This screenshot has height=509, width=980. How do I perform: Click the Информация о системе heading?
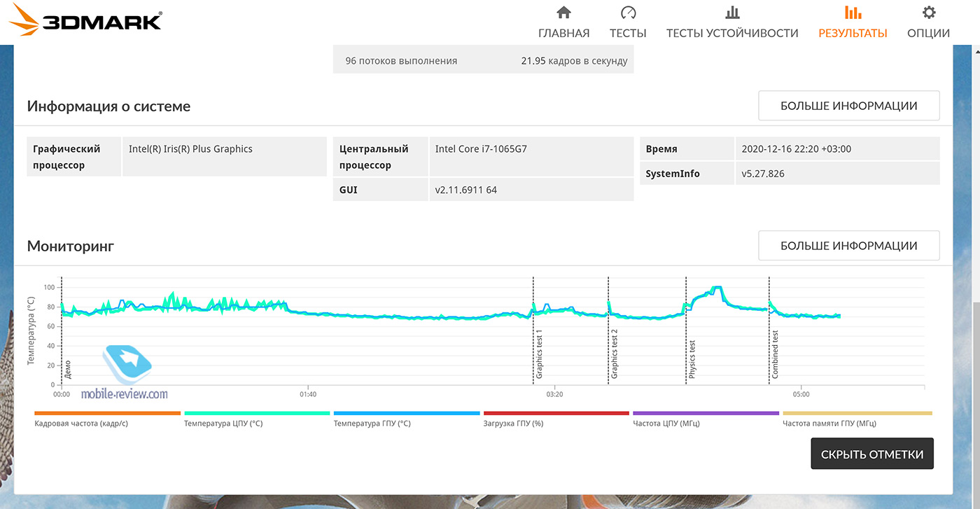pyautogui.click(x=108, y=106)
